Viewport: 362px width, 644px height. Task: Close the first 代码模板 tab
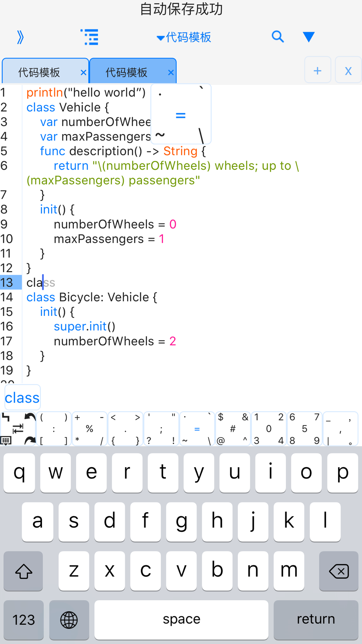[83, 72]
